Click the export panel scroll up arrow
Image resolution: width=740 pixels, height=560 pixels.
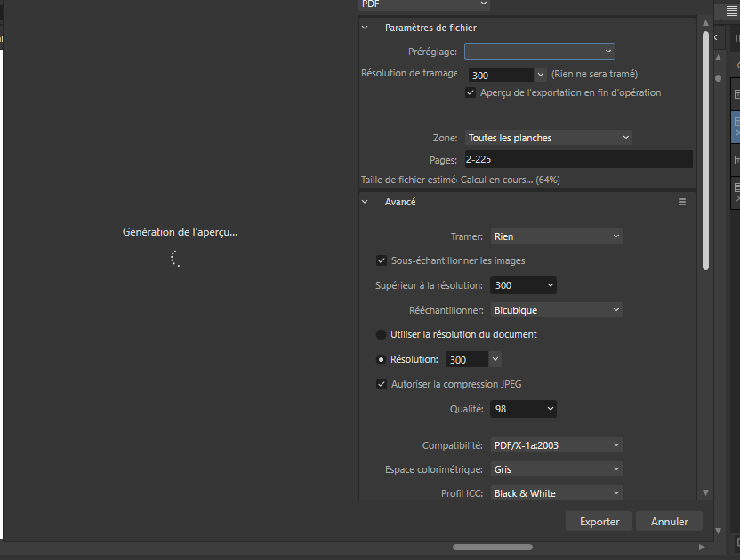pos(705,22)
